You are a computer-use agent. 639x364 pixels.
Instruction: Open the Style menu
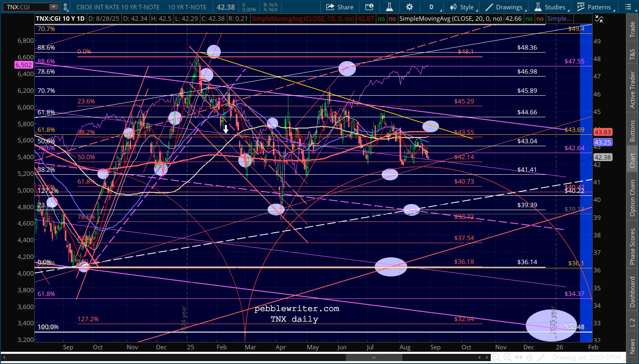click(462, 7)
